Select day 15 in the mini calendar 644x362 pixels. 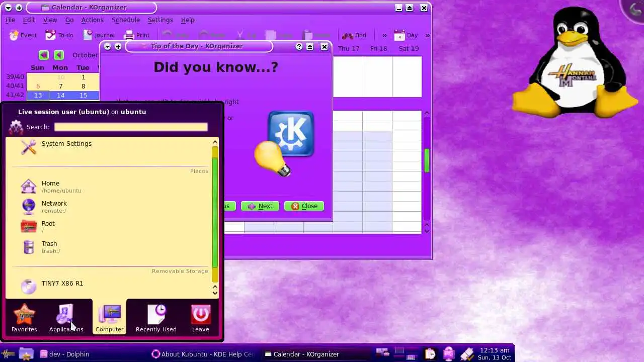83,95
